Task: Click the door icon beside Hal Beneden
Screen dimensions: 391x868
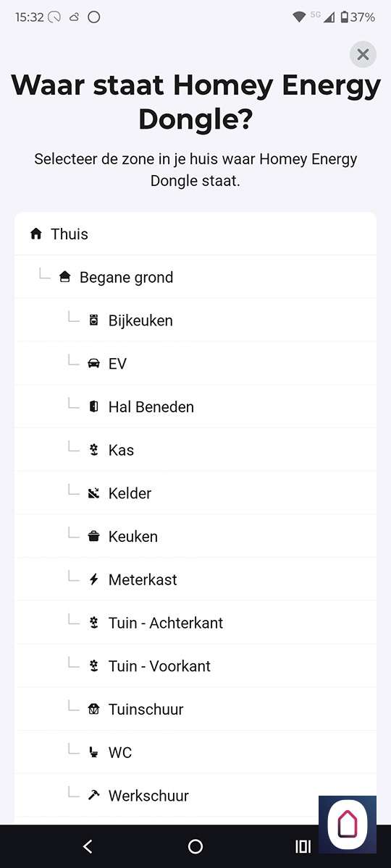Action: (x=93, y=407)
